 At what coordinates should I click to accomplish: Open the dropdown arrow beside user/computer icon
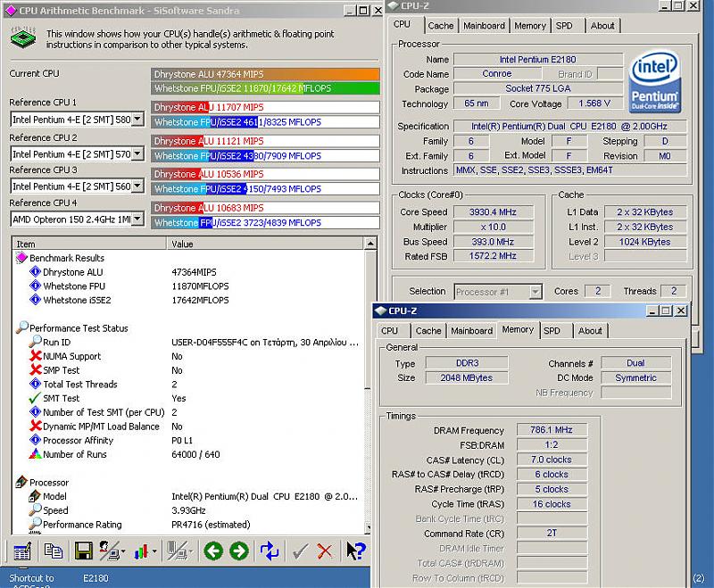click(123, 551)
